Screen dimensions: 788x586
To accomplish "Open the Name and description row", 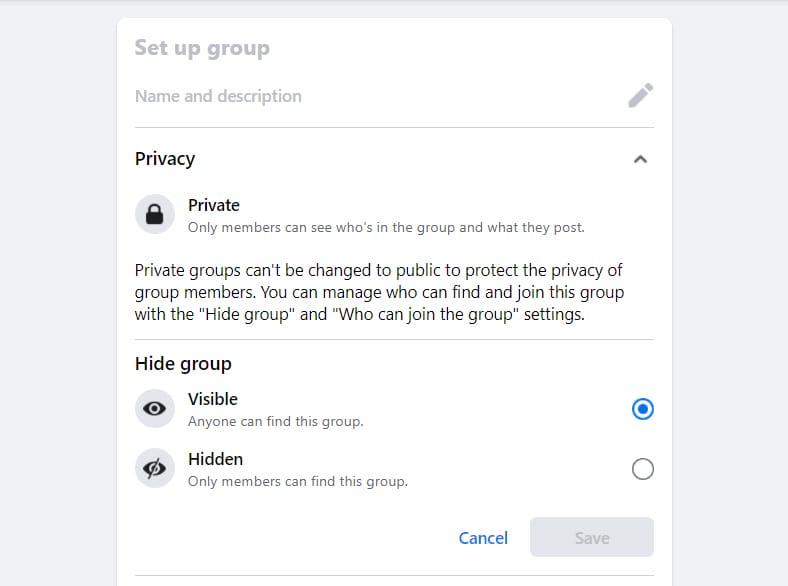I will tap(394, 96).
